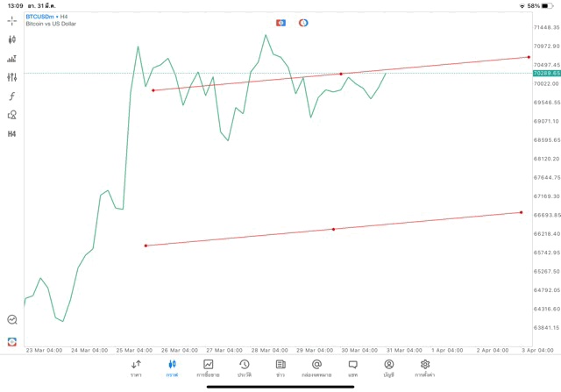This screenshot has width=561, height=392.
Task: Change chart type via candlestick icon
Action: click(x=12, y=39)
